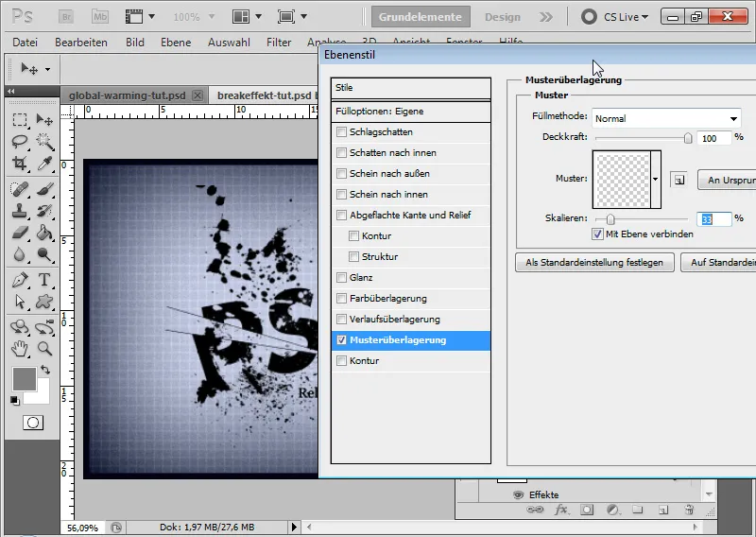Click Als Standardeinstellung festlegen button
Viewport: 756px width, 537px height.
(x=594, y=263)
